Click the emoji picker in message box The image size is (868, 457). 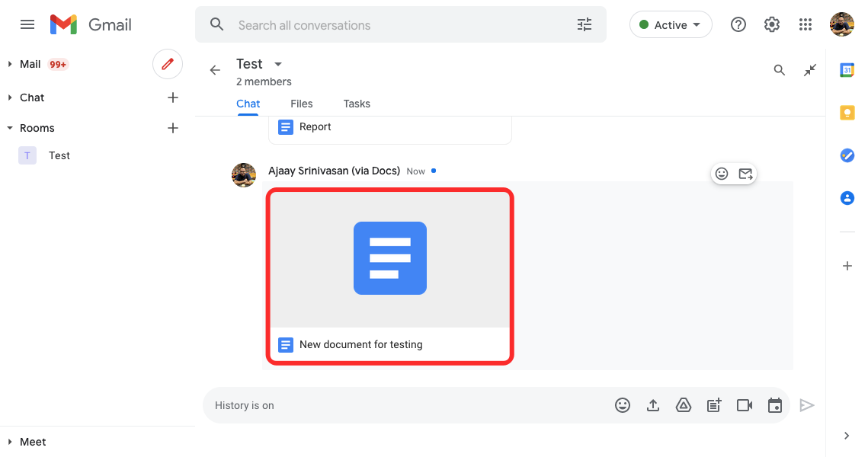(623, 405)
